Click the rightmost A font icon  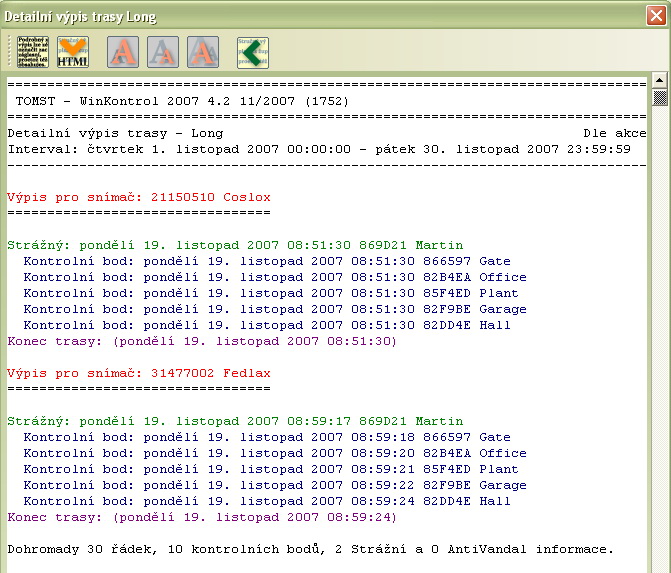203,52
